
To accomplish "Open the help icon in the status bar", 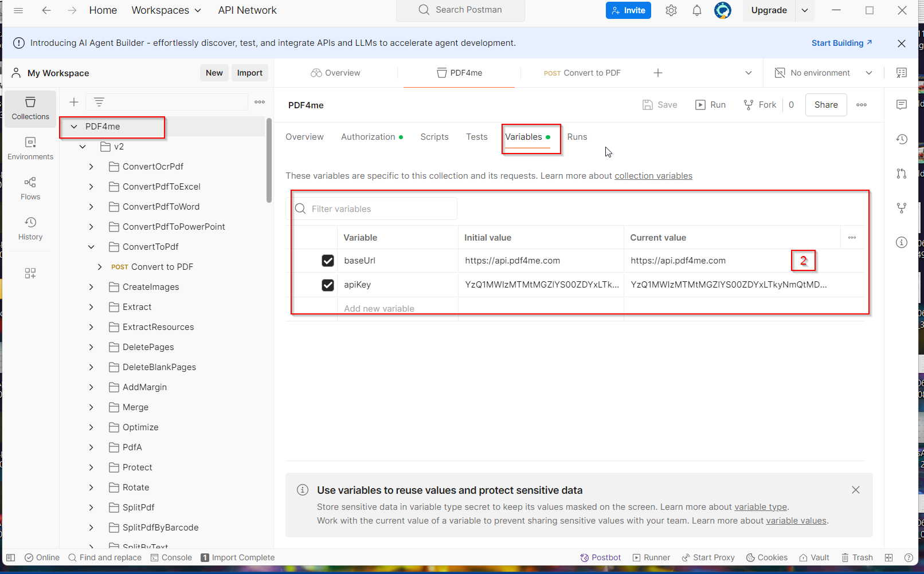I will [x=909, y=557].
